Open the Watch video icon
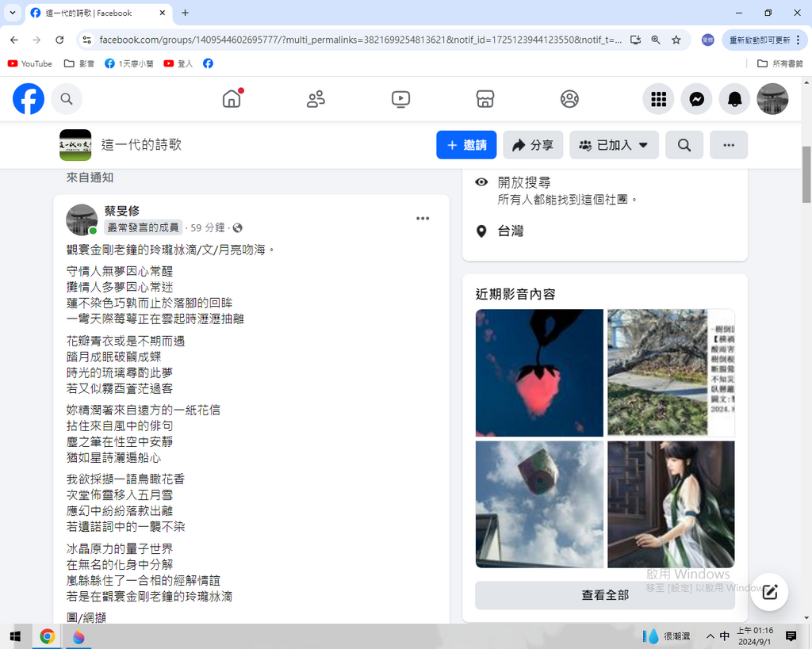The height and width of the screenshot is (649, 812). (x=400, y=99)
